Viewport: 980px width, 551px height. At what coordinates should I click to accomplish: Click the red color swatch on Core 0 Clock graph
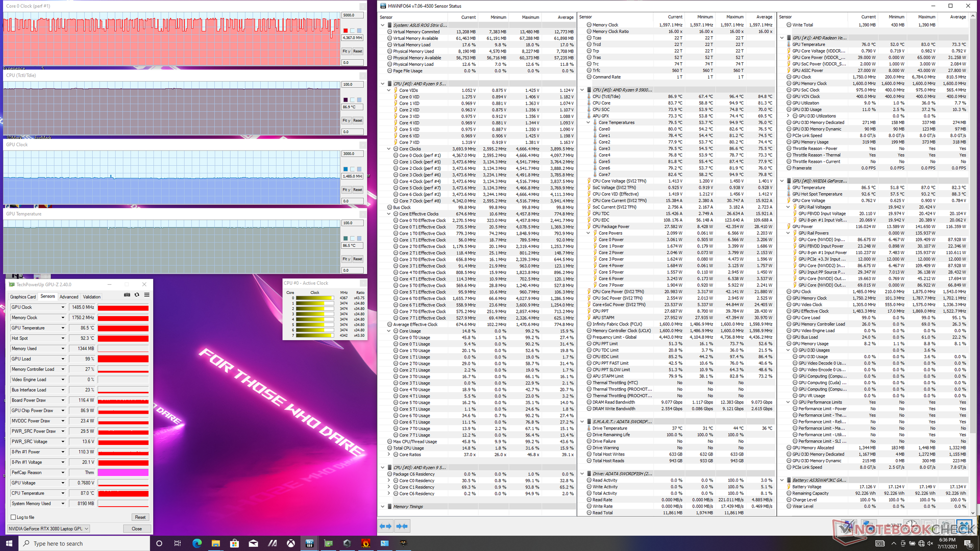click(x=346, y=31)
